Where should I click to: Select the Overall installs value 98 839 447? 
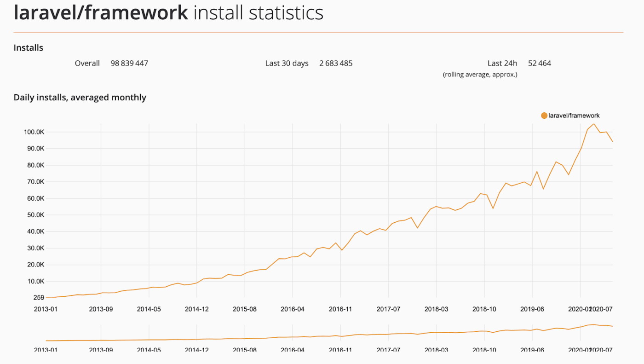129,63
